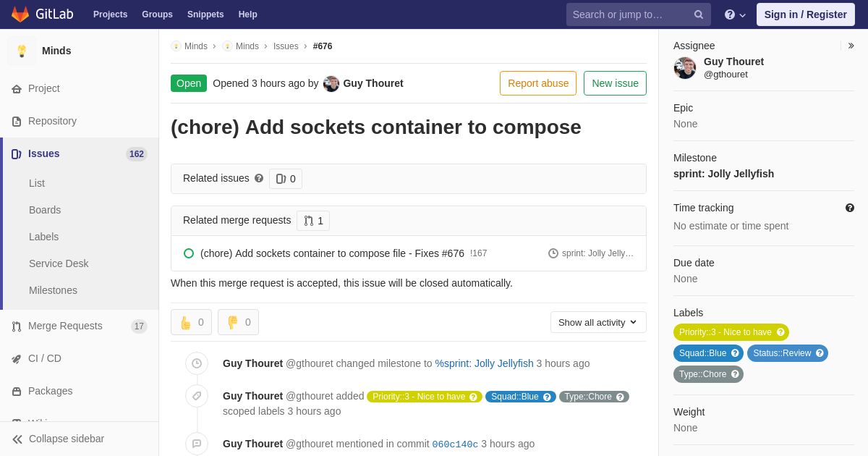Click the Time tracking help icon
This screenshot has height=456, width=868.
[x=850, y=208]
